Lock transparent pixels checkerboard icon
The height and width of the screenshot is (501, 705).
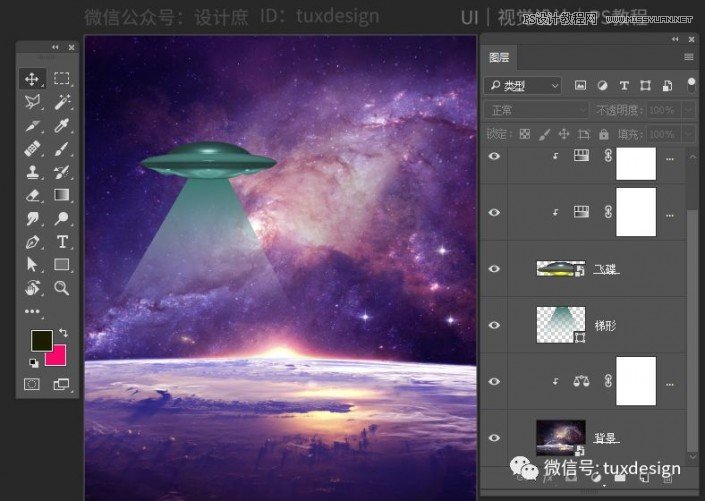[x=525, y=134]
